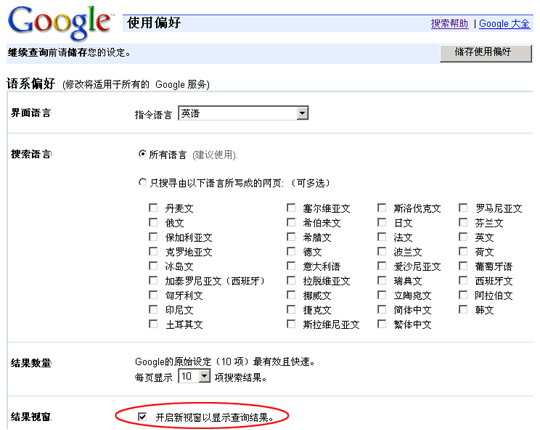
Task: Check the 法文 checkbox
Action: pyautogui.click(x=382, y=237)
